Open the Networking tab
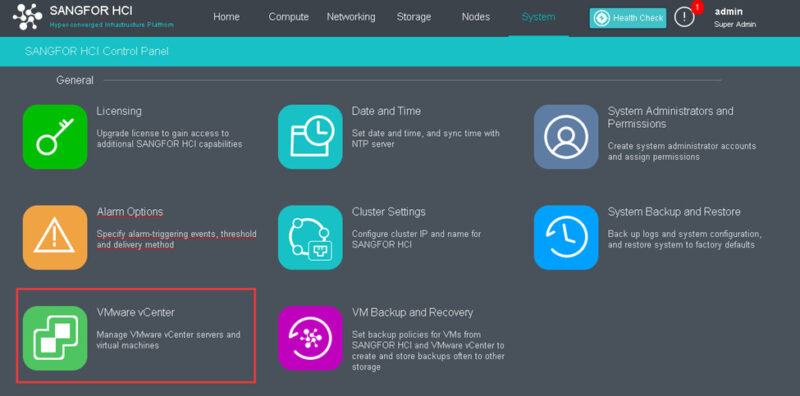 [x=351, y=17]
